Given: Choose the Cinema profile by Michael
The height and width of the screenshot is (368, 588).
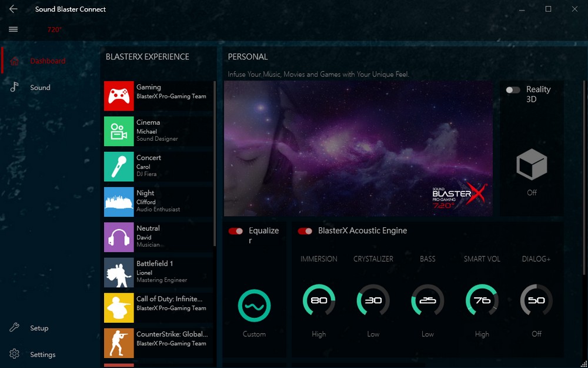Looking at the screenshot, I should [x=158, y=131].
